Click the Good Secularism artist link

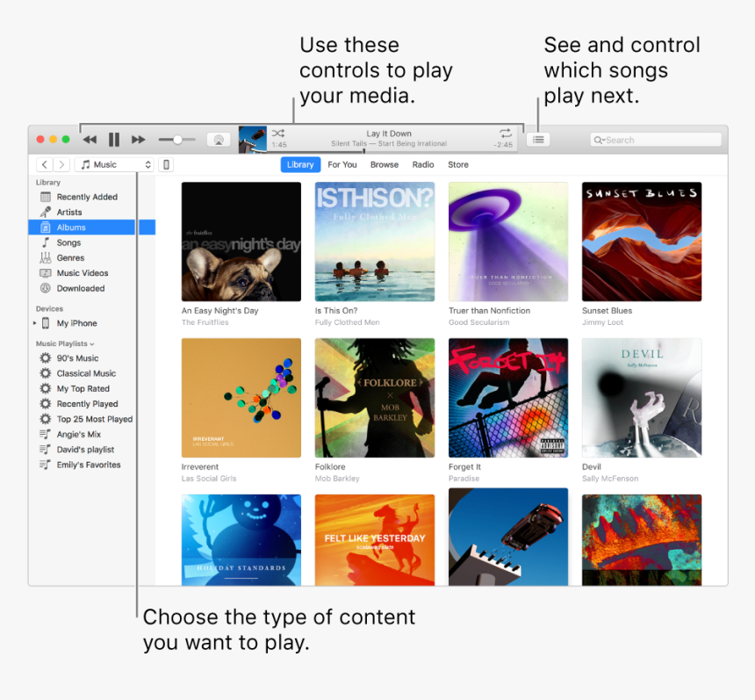(x=479, y=322)
